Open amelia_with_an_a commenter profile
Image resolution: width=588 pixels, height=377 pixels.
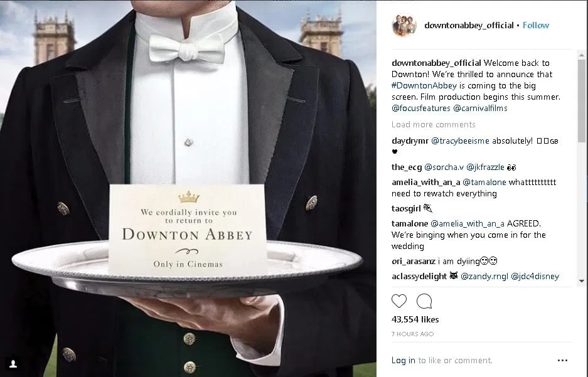click(425, 183)
